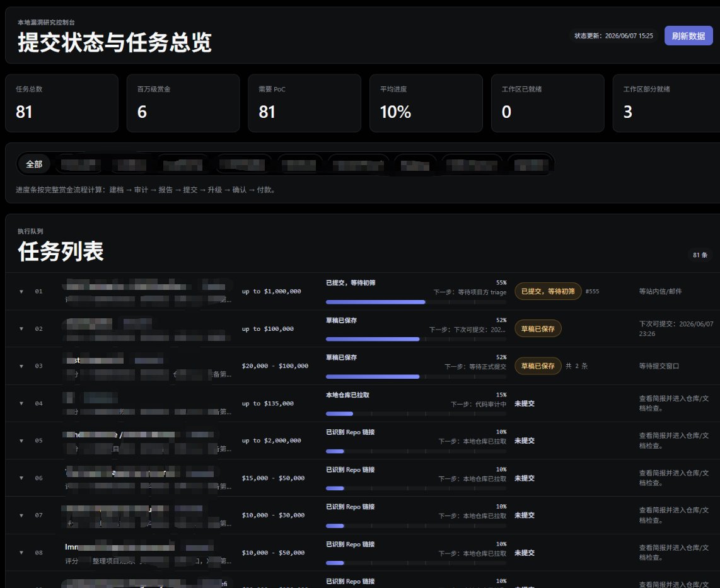Click 等待提交窗口 note in row 03
Screen dimensions: 720x588
tap(659, 366)
